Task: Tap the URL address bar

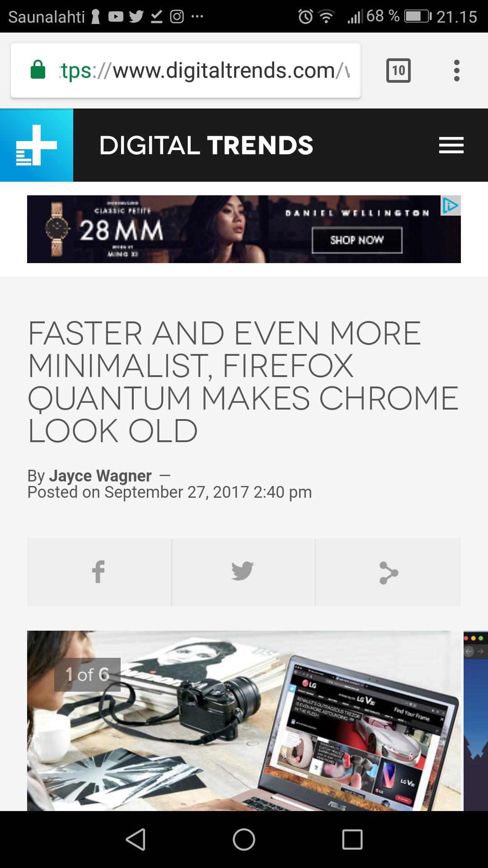Action: click(186, 71)
